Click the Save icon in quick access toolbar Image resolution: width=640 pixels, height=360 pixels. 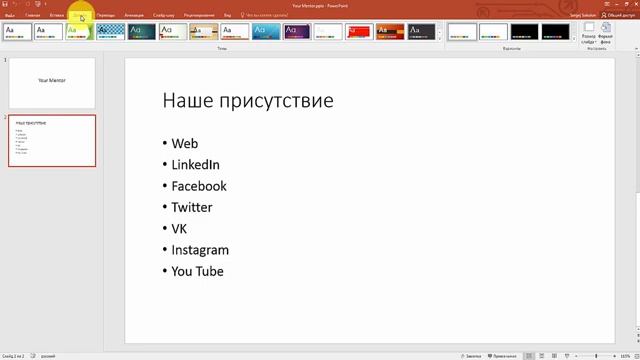[5, 4]
